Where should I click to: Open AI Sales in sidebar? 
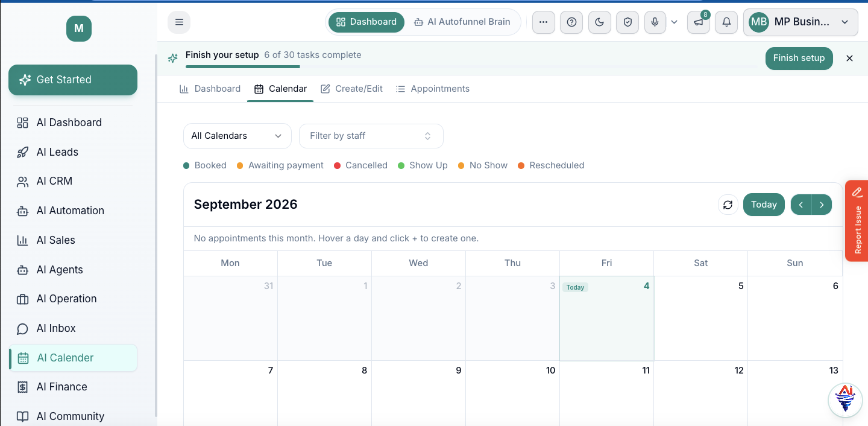pos(73,240)
